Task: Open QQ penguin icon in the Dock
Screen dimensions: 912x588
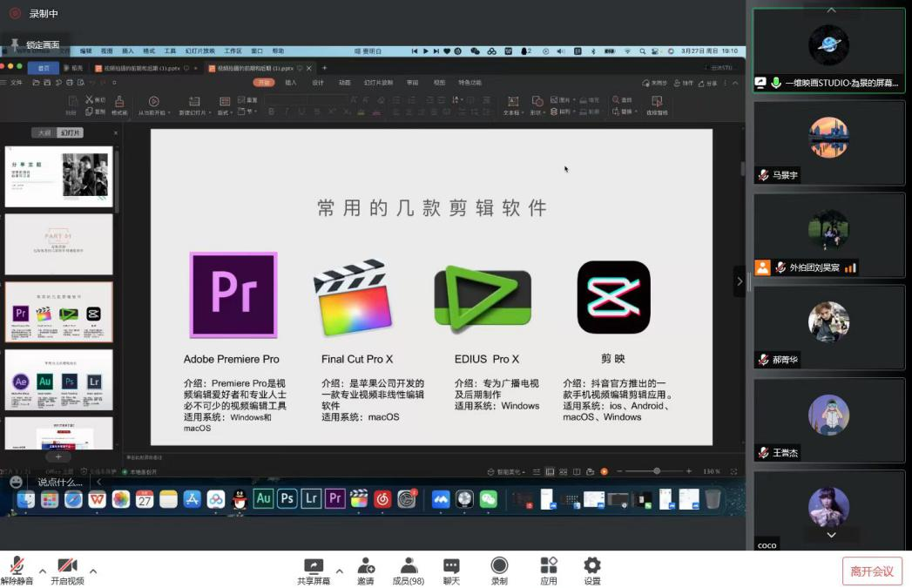Action: pos(239,499)
